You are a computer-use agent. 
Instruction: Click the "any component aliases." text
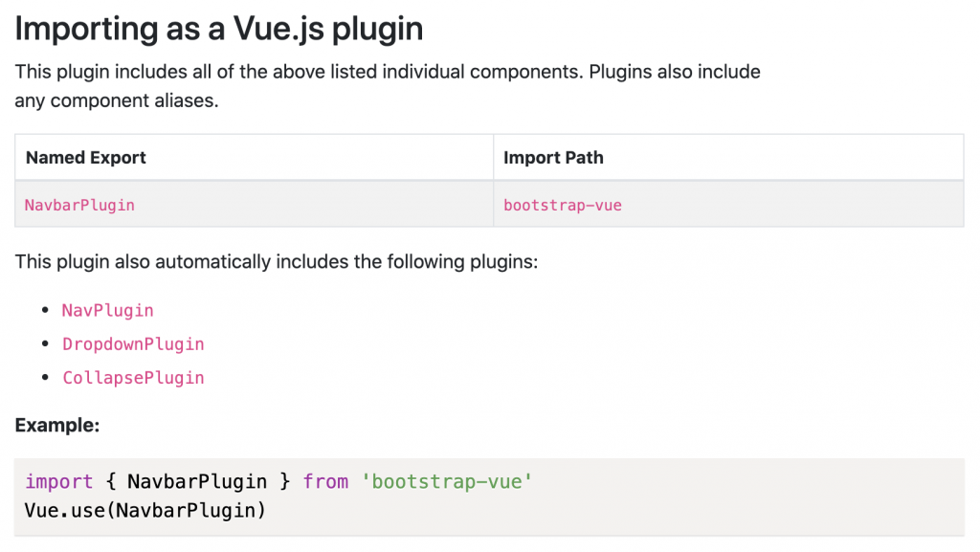[117, 99]
